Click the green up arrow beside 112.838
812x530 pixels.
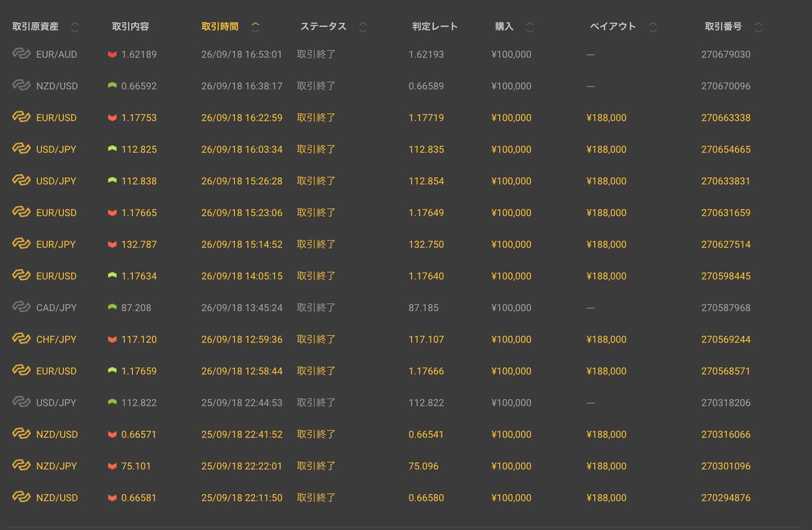(x=112, y=181)
